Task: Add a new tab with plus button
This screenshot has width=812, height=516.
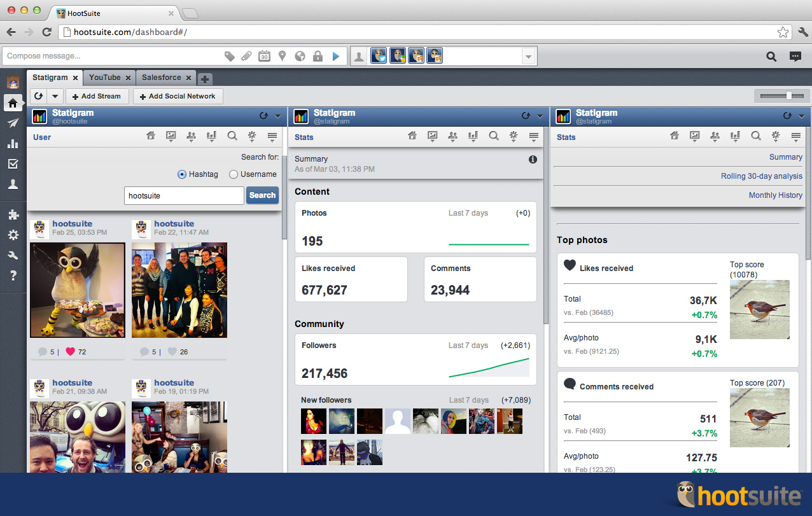Action: 204,79
